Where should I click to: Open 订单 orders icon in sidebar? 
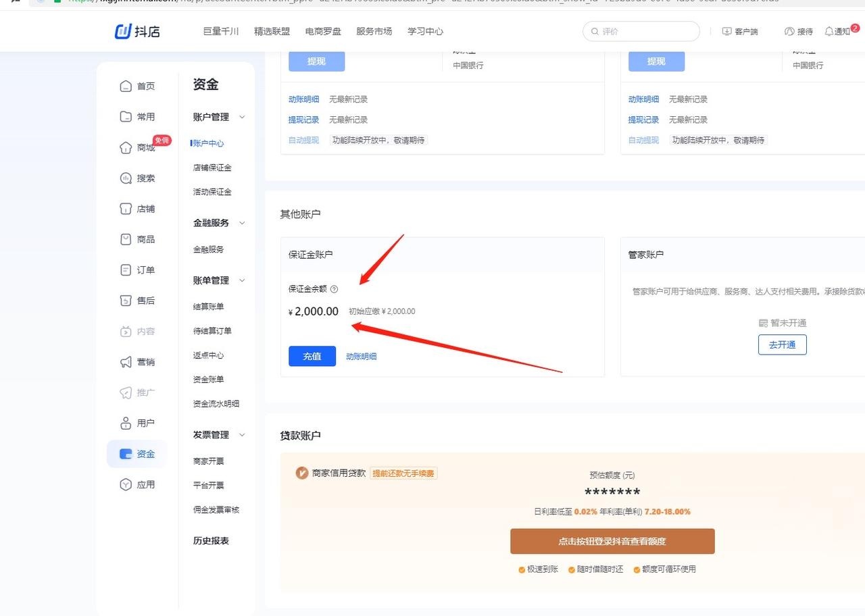(126, 270)
